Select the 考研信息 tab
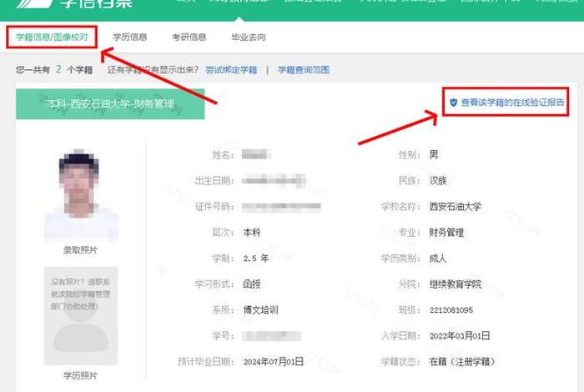Viewport: 584px width, 392px height. click(189, 38)
